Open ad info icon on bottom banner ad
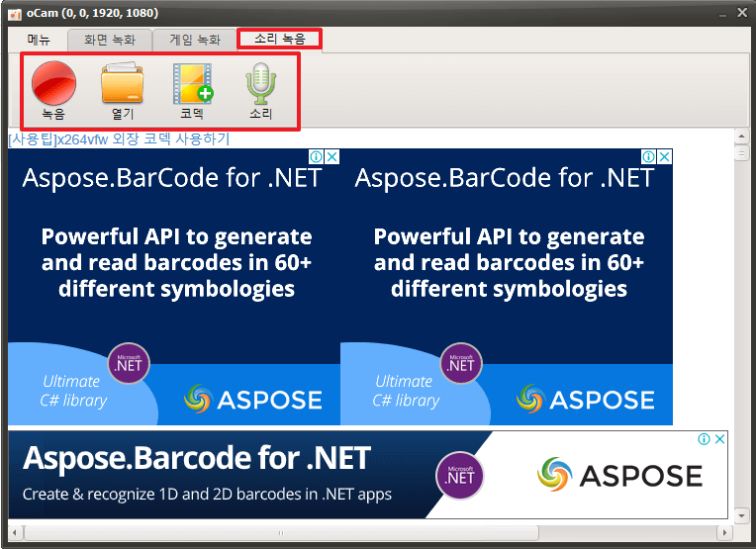The image size is (756, 549). (x=704, y=438)
